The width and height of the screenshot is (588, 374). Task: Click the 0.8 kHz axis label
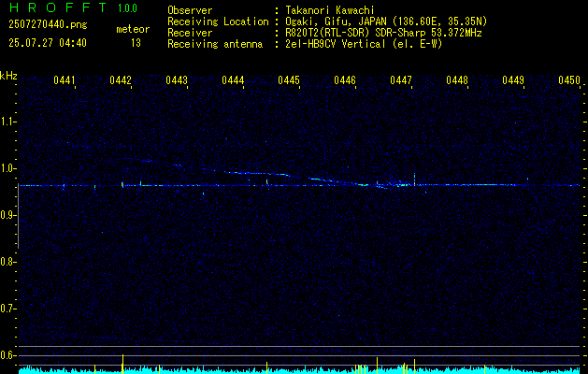click(x=7, y=262)
